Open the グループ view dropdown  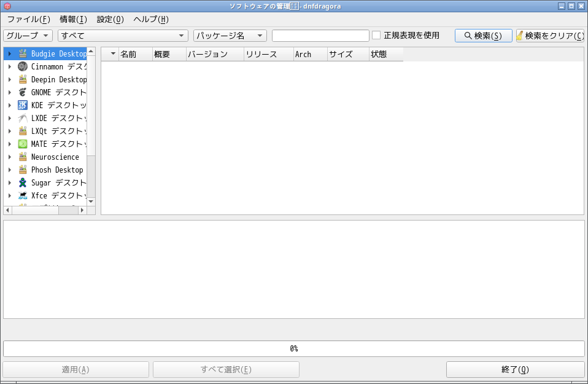coord(28,36)
